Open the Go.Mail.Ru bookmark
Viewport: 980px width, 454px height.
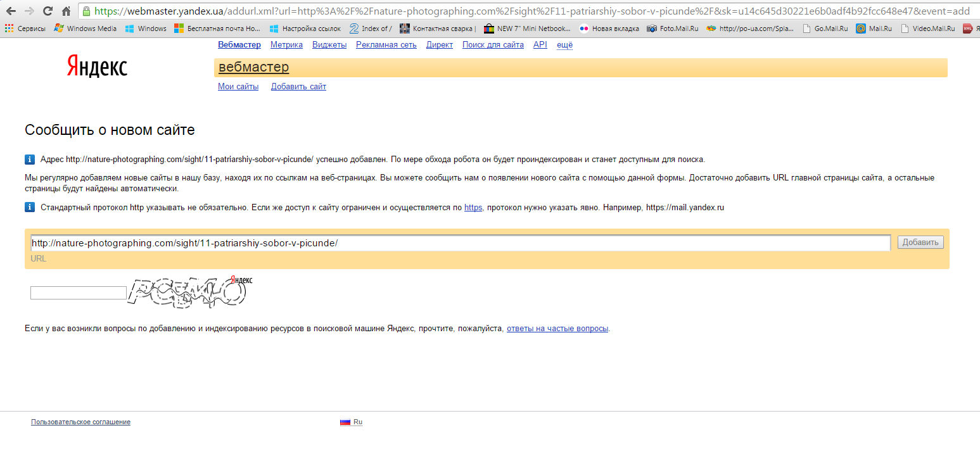click(825, 28)
